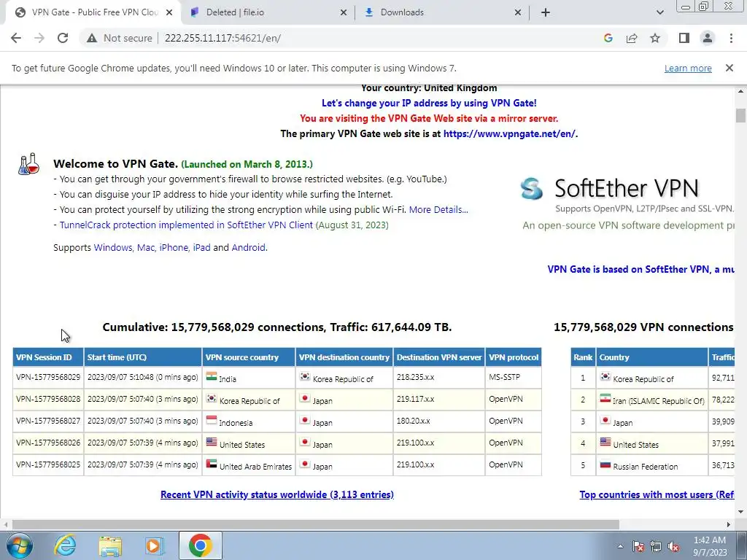Dismiss the Chrome update notification bar
Viewport: 747px width, 560px height.
[729, 68]
